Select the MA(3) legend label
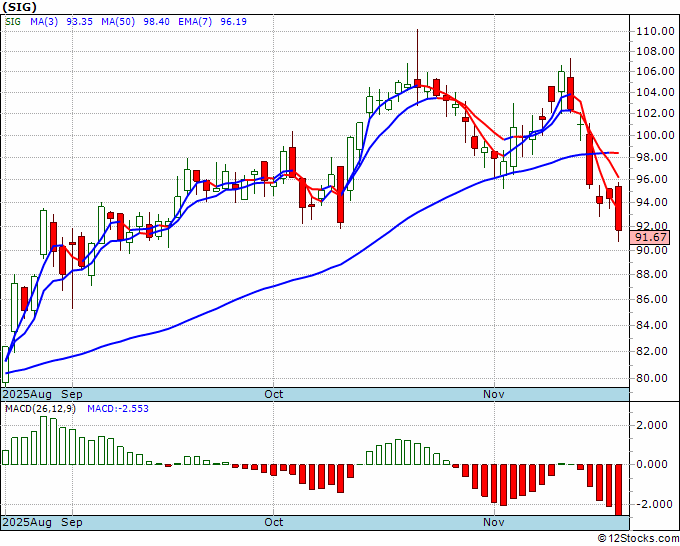Image resolution: width=680 pixels, height=546 pixels. 44,21
